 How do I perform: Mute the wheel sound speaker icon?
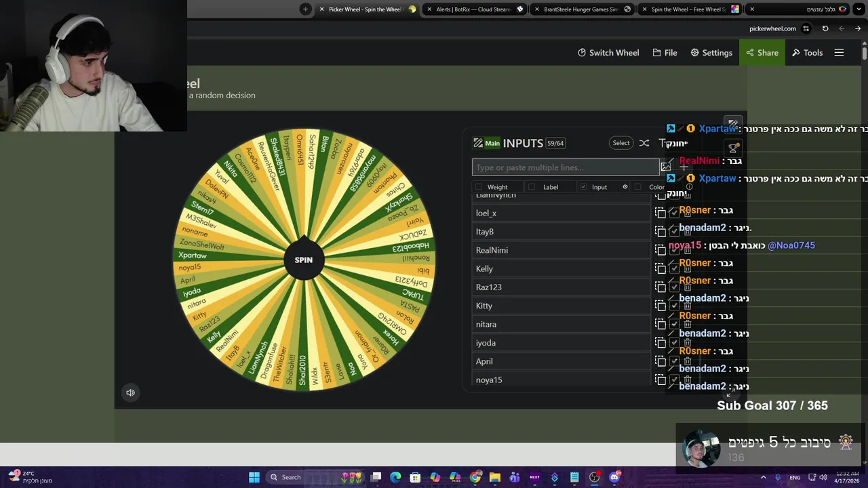pyautogui.click(x=130, y=392)
